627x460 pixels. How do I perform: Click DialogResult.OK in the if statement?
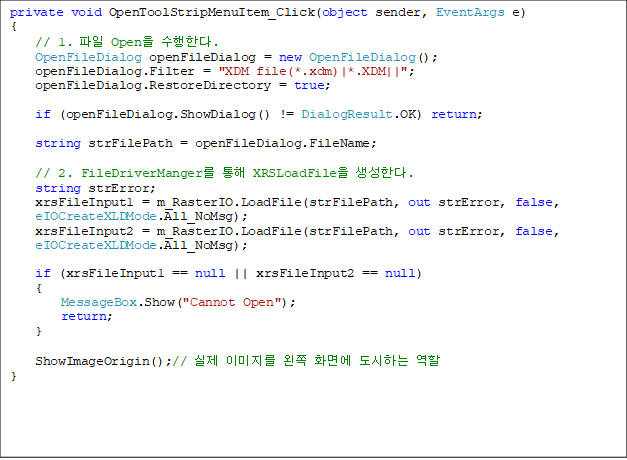(359, 114)
